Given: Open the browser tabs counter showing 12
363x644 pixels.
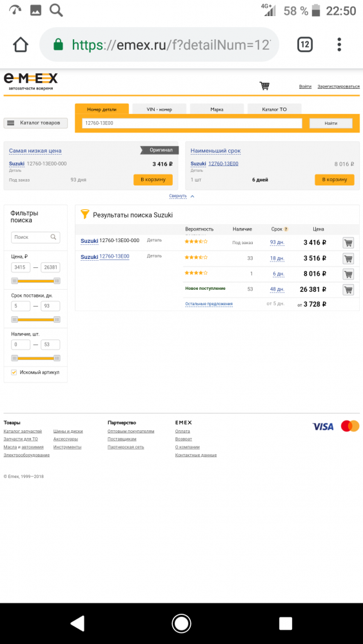Looking at the screenshot, I should (304, 44).
